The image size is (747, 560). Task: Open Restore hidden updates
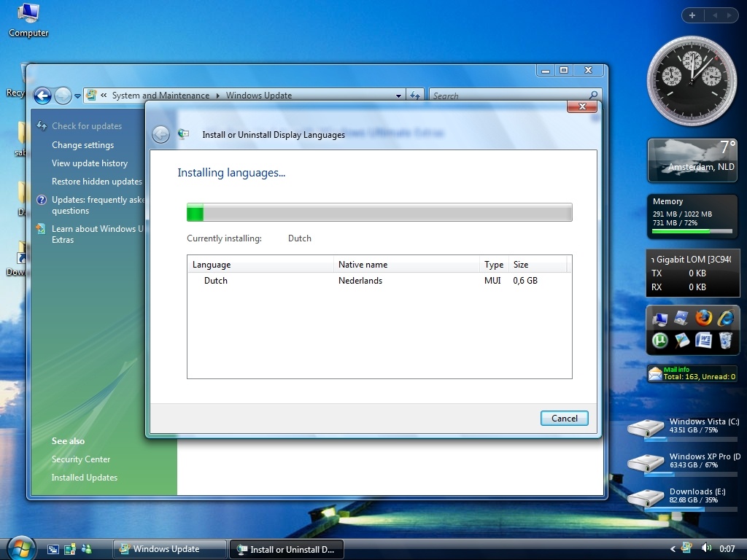click(97, 182)
